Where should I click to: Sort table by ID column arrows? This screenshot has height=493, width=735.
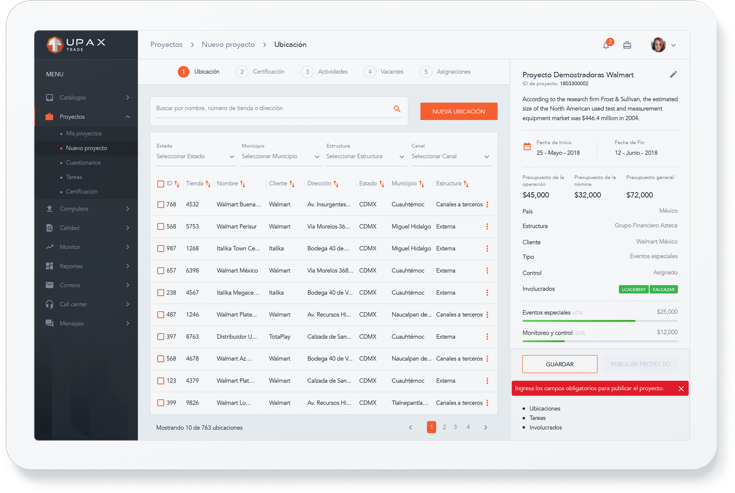tap(177, 184)
